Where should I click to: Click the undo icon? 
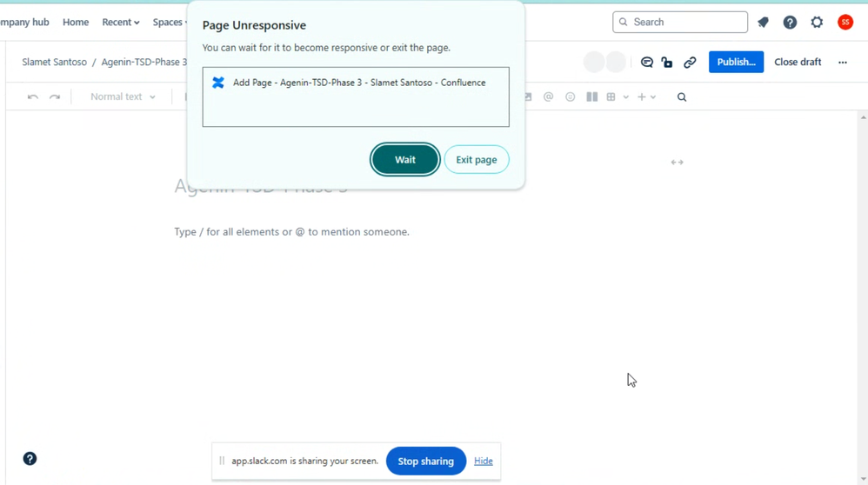point(33,96)
